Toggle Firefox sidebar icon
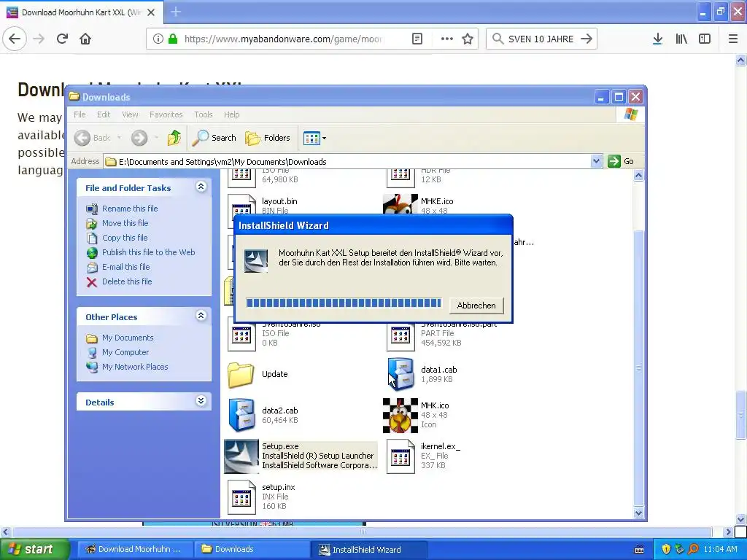This screenshot has width=747, height=560. (x=705, y=39)
